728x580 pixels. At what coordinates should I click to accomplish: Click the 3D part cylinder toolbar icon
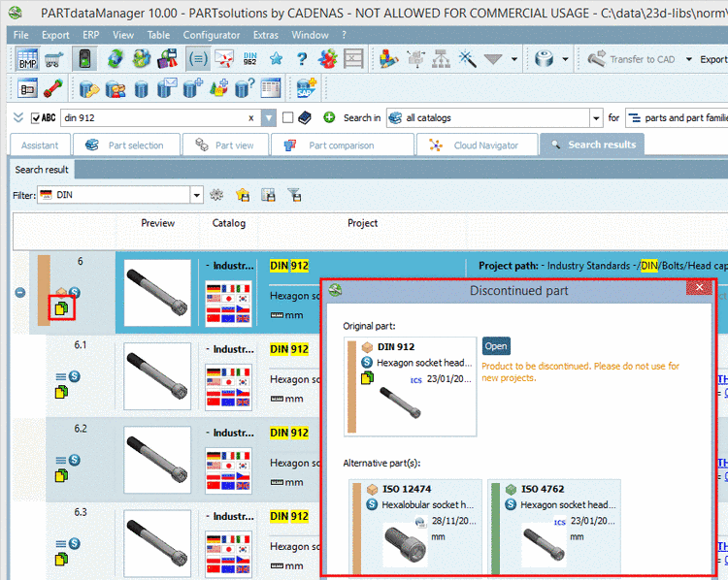click(x=544, y=59)
